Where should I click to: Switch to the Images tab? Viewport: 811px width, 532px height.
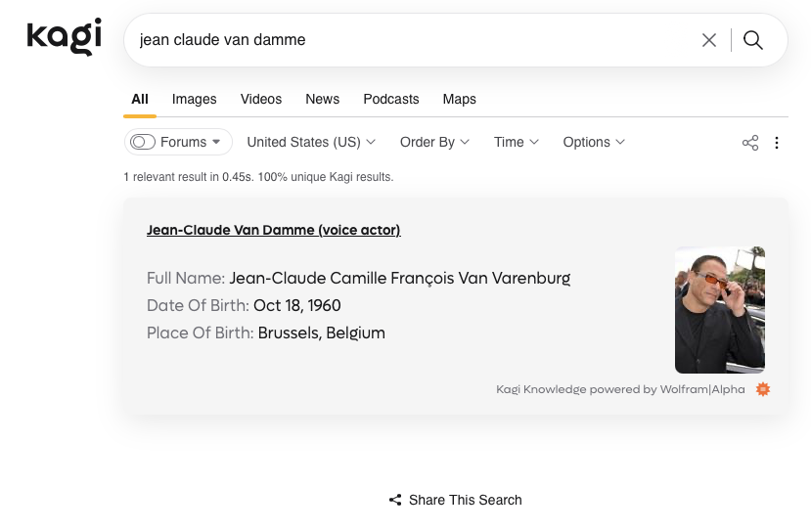click(x=194, y=100)
